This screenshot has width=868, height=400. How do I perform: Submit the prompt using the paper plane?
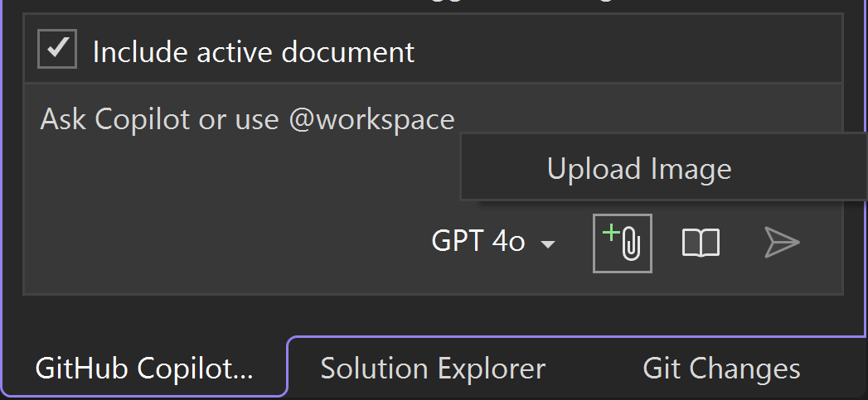click(781, 243)
